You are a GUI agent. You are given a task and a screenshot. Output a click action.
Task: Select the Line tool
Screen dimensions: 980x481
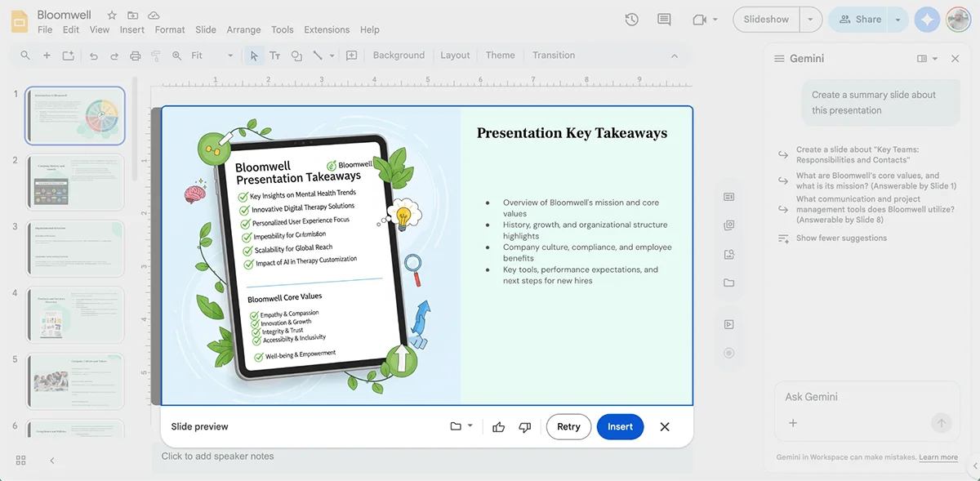tap(318, 56)
